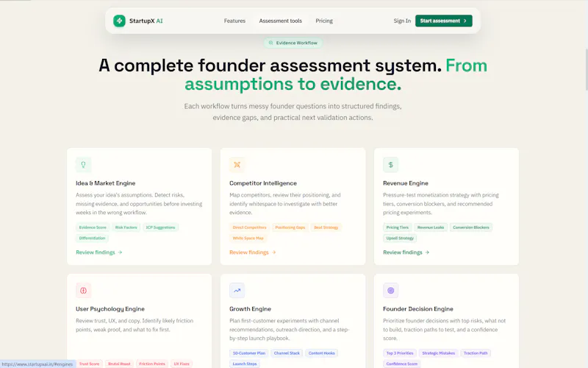Click the Channel Stack tag

pos(287,353)
